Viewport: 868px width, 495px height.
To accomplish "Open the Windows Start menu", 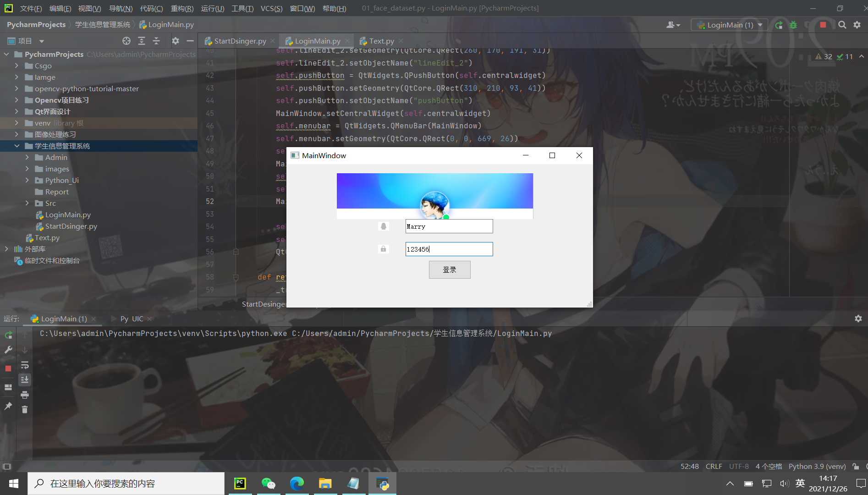I will (x=13, y=483).
